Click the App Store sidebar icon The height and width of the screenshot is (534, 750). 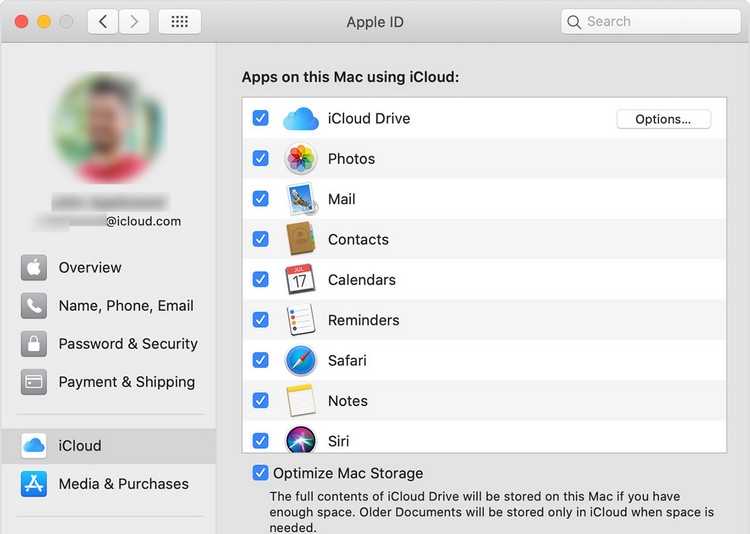33,484
